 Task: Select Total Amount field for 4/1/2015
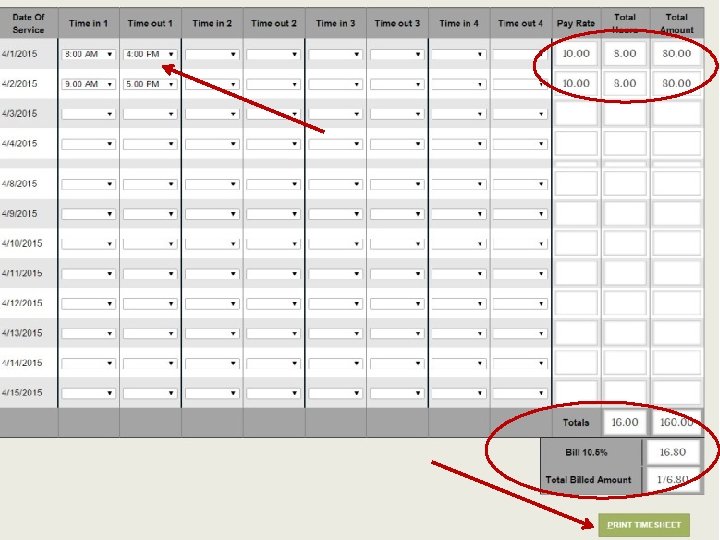(x=676, y=54)
